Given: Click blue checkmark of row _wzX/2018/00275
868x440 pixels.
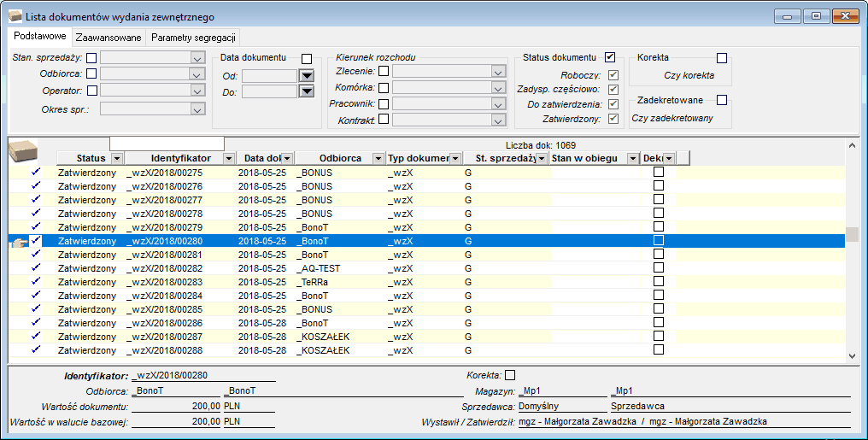Looking at the screenshot, I should click(x=36, y=172).
